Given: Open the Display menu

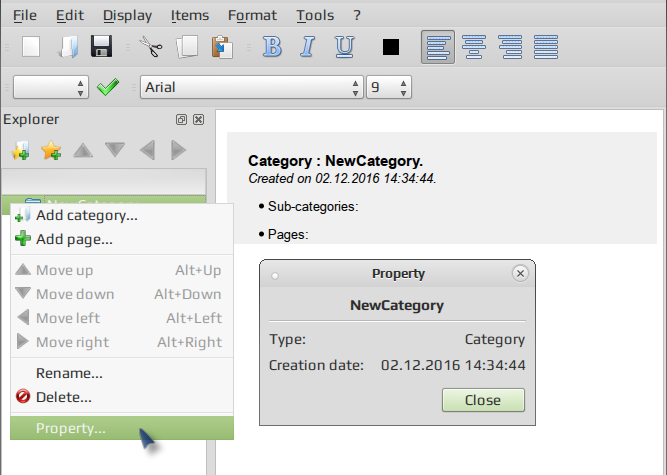Looking at the screenshot, I should 127,15.
